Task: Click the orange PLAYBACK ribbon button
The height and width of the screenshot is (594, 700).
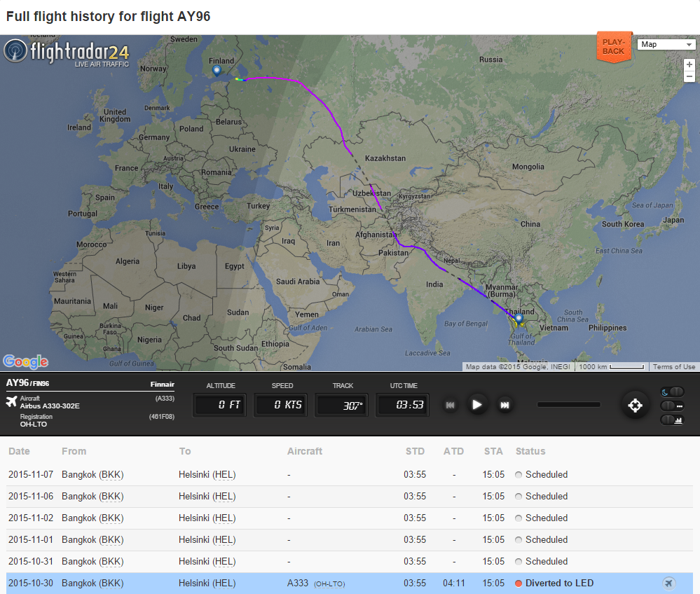Action: 614,47
